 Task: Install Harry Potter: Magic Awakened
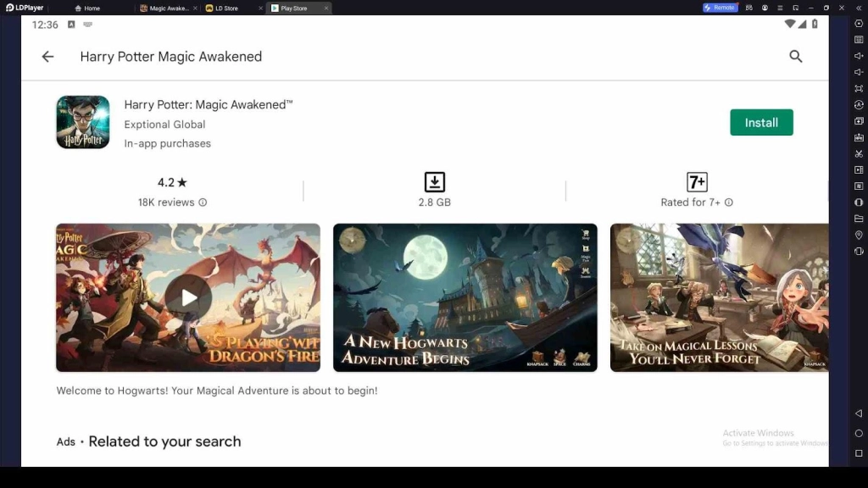761,122
